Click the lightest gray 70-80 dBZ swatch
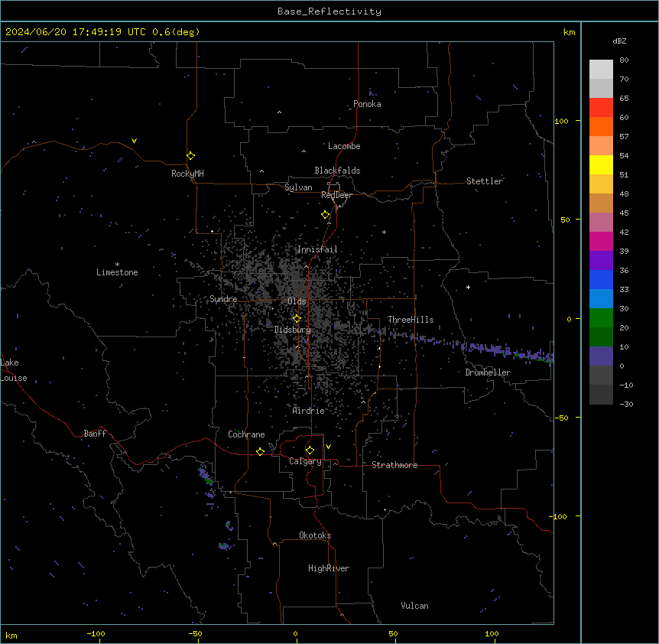 point(601,70)
